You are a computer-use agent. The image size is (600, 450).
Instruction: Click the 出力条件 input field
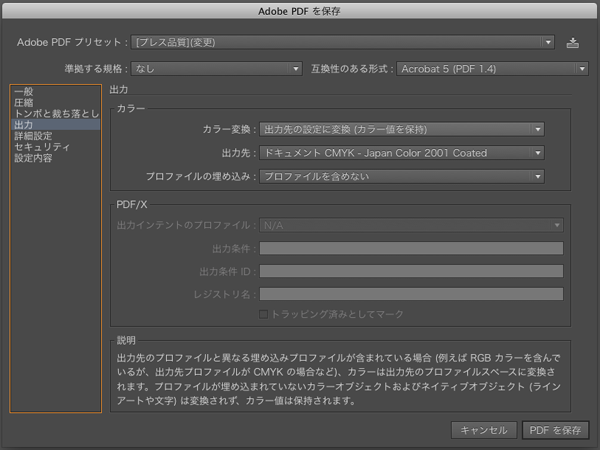click(x=411, y=248)
